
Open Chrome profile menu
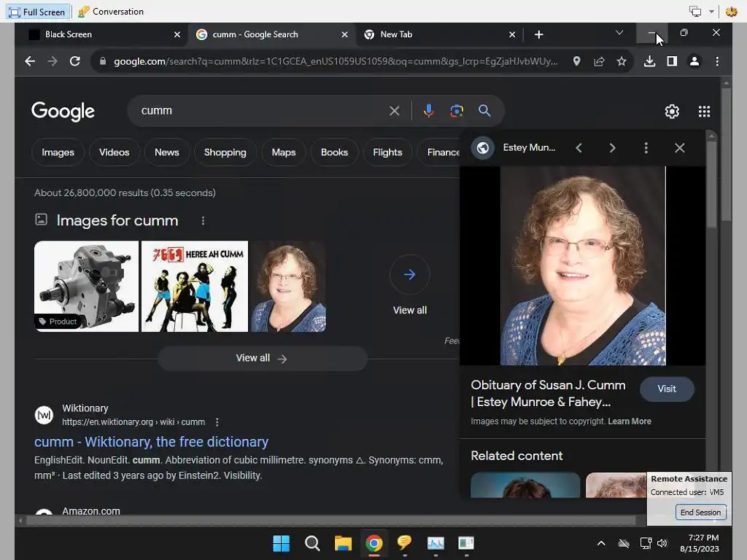pyautogui.click(x=694, y=61)
